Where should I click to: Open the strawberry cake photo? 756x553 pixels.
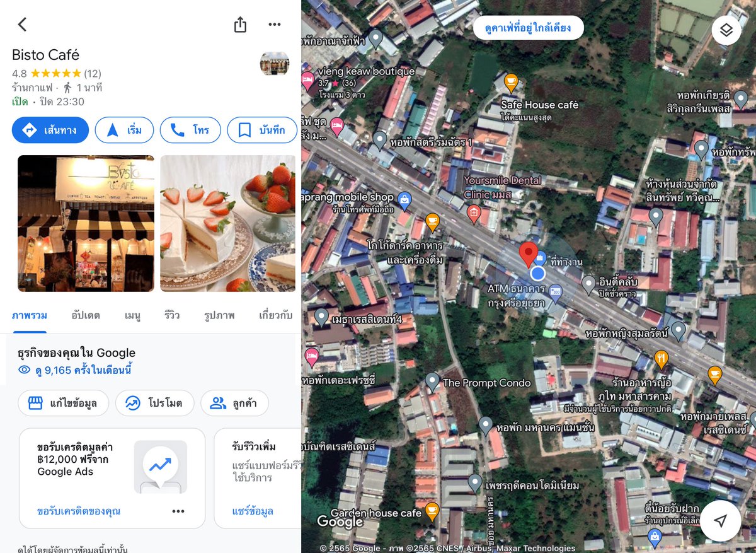(228, 223)
